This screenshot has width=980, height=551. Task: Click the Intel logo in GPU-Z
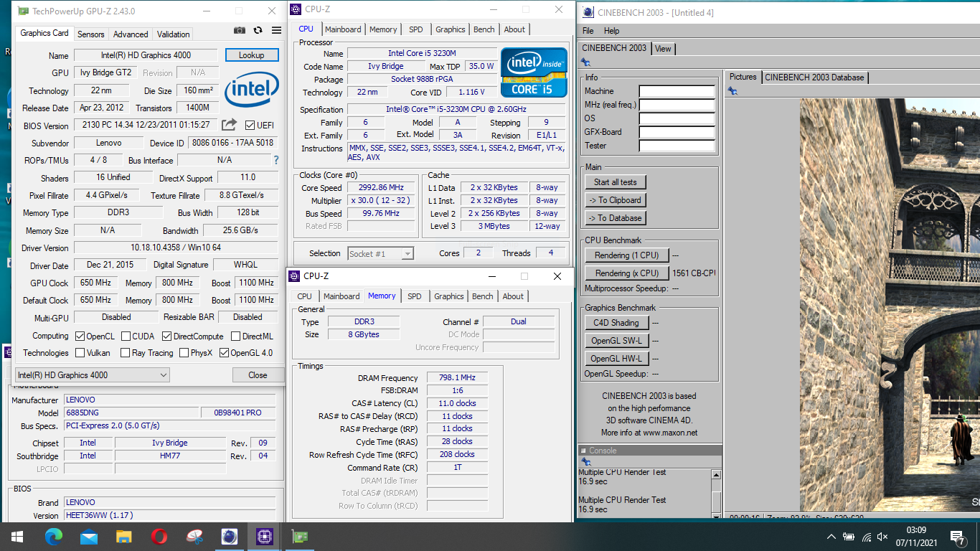pos(251,91)
